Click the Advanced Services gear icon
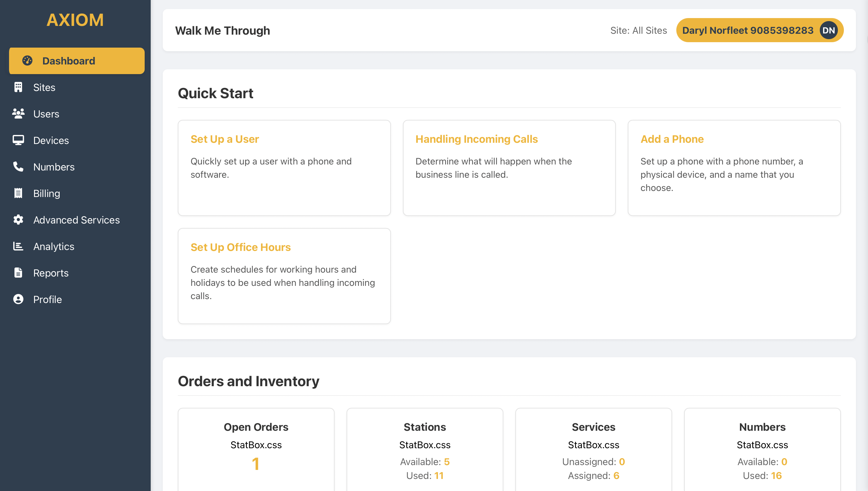868x491 pixels. pyautogui.click(x=18, y=220)
